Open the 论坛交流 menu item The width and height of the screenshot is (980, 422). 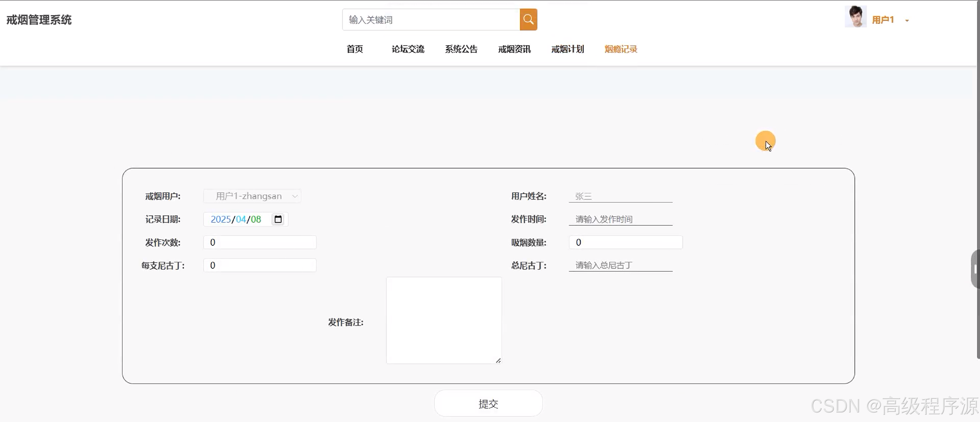(408, 49)
